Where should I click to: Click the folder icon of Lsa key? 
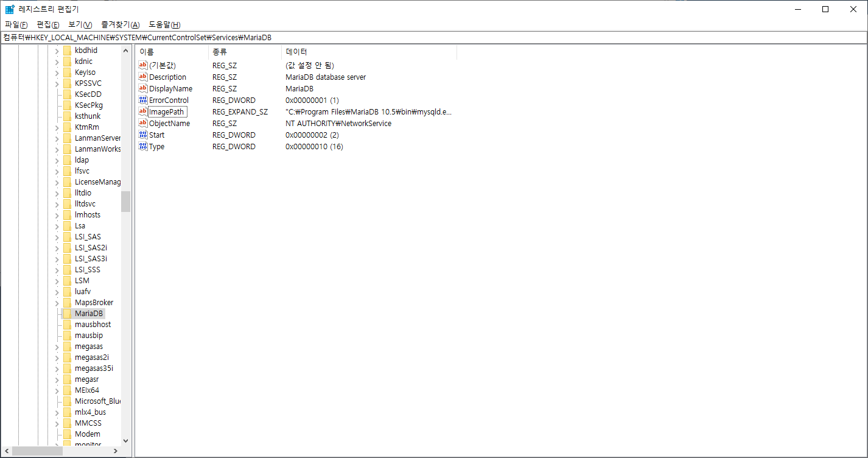point(67,225)
